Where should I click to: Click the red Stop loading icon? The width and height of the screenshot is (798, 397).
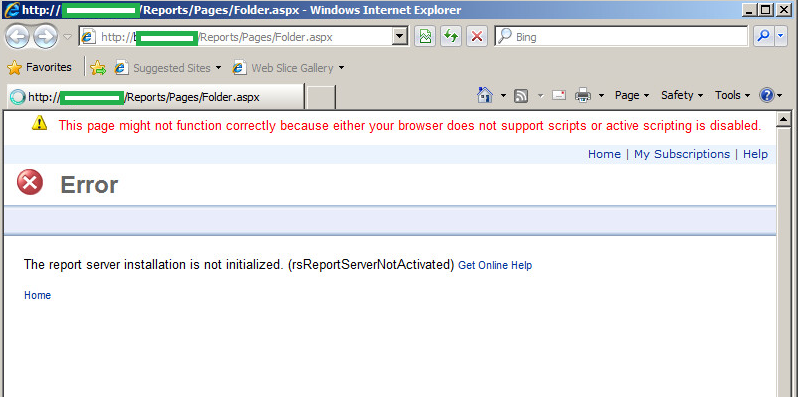476,37
